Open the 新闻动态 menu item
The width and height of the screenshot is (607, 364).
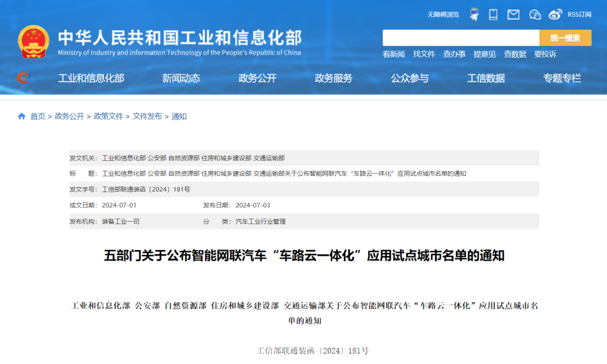tap(181, 78)
